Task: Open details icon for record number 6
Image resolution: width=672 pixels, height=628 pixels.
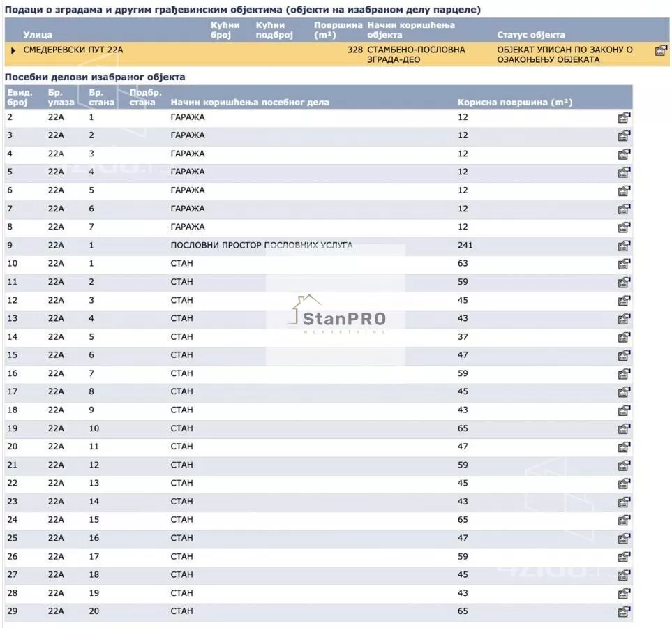Action: 624,190
